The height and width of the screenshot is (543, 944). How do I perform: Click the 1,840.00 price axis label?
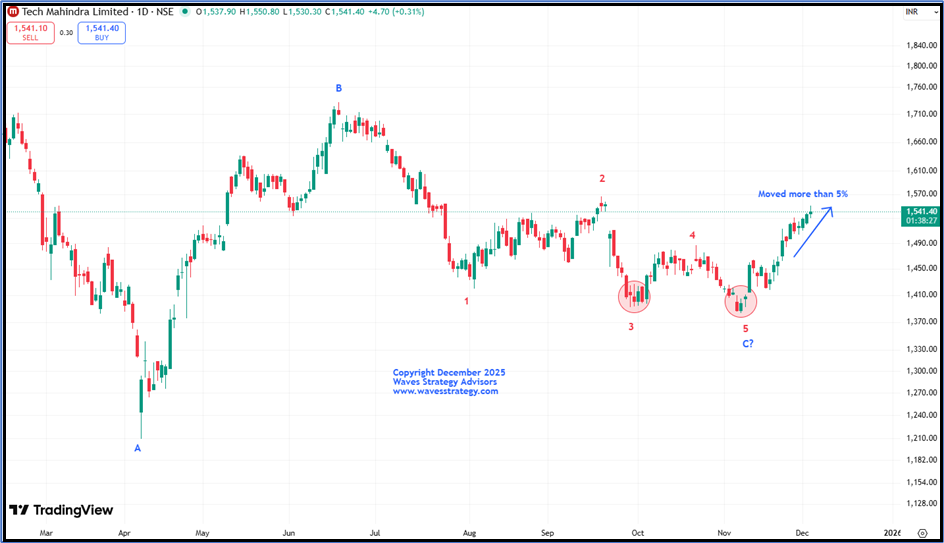(x=922, y=45)
